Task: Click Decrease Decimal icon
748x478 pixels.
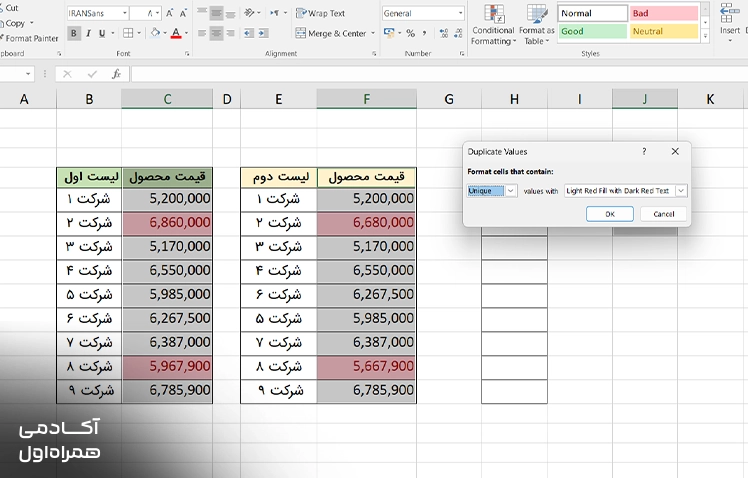Action: tap(458, 33)
